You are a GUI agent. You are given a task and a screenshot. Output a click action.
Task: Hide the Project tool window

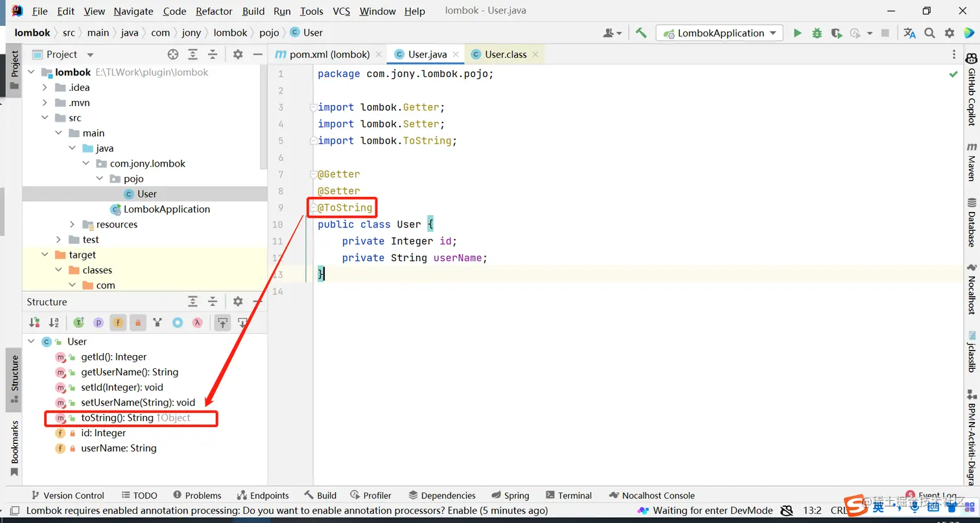[257, 54]
